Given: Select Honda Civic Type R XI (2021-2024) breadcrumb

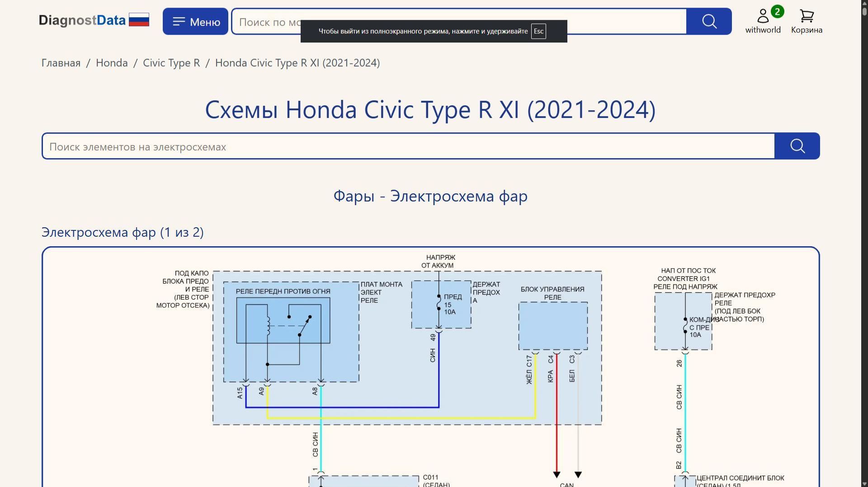Looking at the screenshot, I should (x=297, y=63).
